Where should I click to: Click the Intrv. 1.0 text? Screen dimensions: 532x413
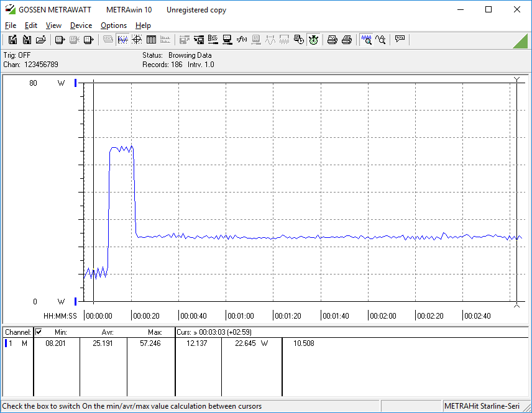201,65
